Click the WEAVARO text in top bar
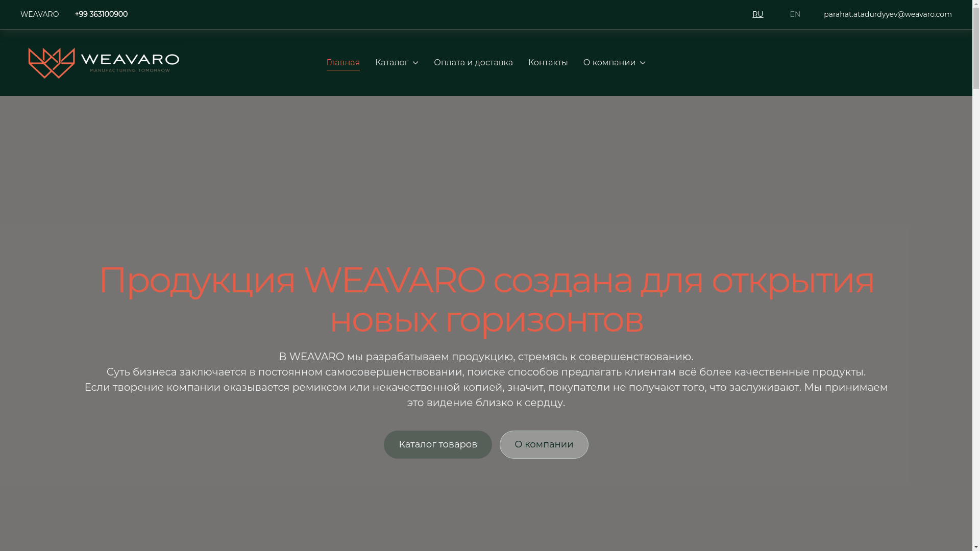 (39, 14)
